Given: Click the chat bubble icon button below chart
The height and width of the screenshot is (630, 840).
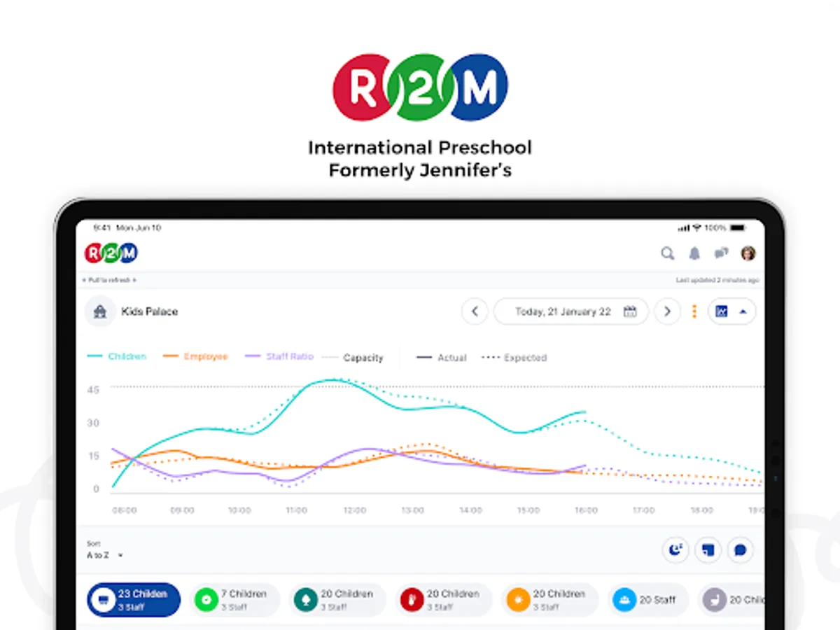Looking at the screenshot, I should point(741,550).
